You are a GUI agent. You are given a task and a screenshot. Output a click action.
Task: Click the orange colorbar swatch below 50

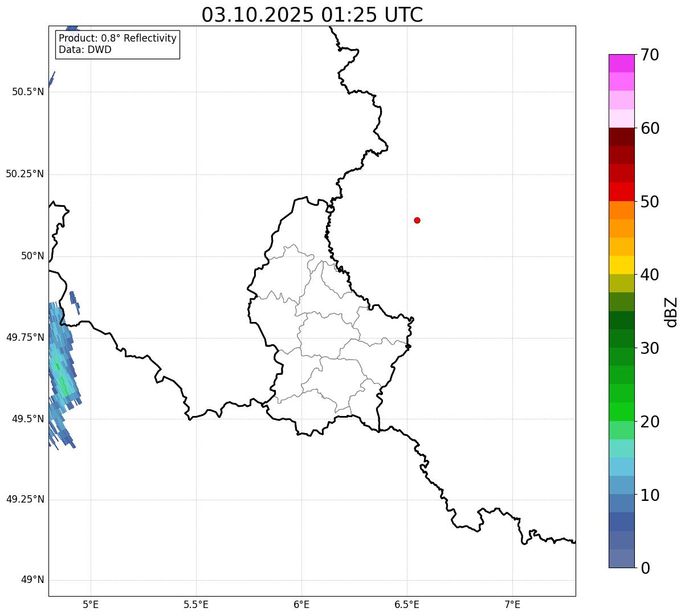click(621, 210)
